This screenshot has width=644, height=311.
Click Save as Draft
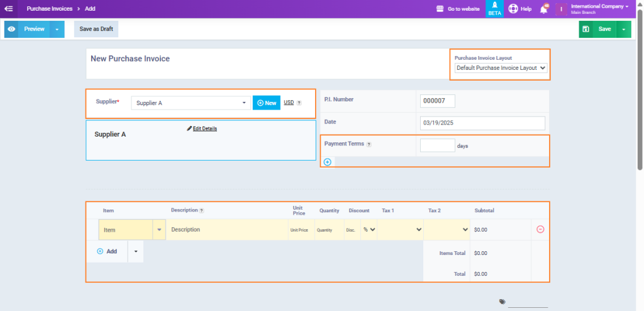click(x=96, y=29)
